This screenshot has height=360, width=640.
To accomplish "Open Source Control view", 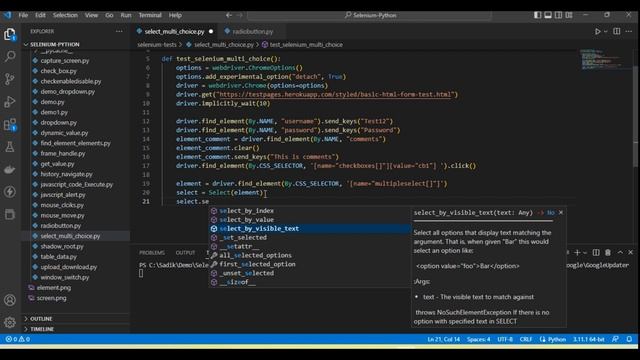I will pyautogui.click(x=10, y=79).
